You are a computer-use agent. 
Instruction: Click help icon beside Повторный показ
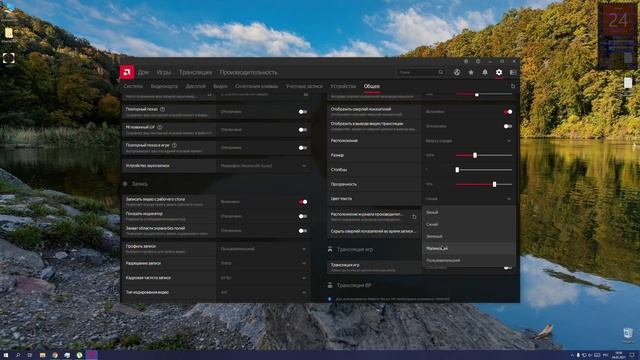(162, 109)
